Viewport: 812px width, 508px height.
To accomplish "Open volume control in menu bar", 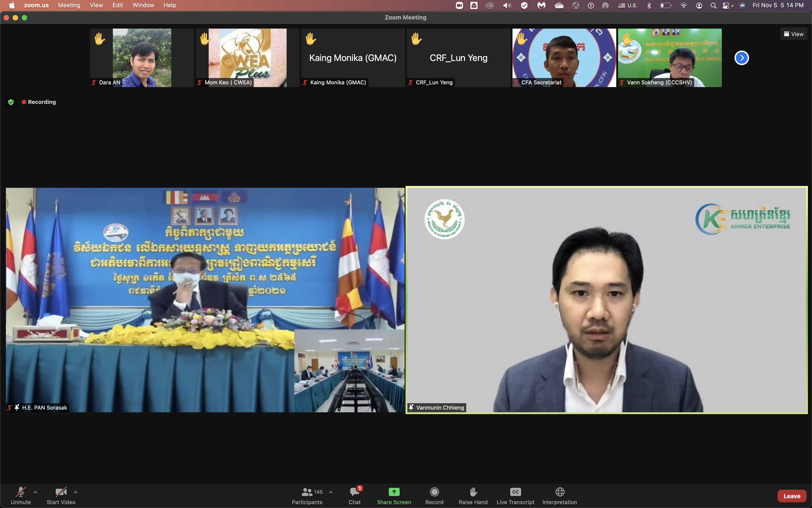I will 507,5.
